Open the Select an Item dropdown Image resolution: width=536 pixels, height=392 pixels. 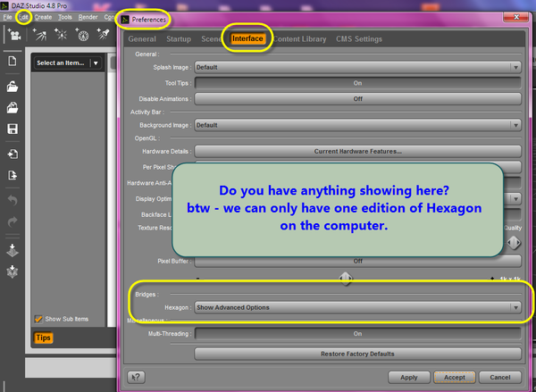click(x=68, y=63)
